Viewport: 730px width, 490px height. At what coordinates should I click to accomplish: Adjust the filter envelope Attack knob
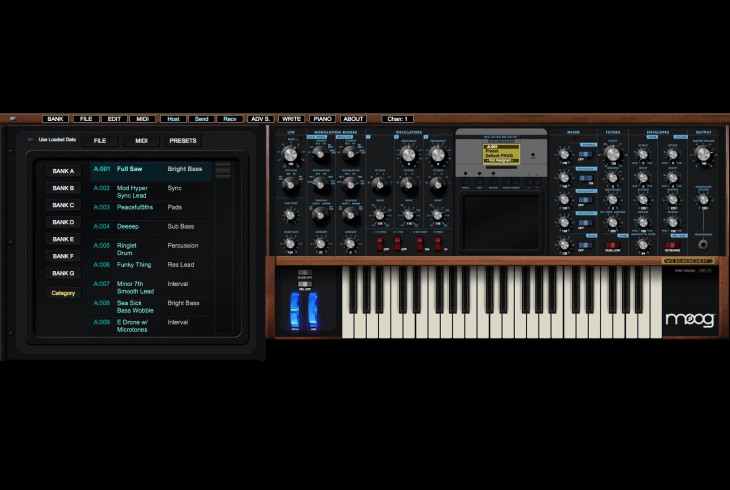[x=643, y=155]
